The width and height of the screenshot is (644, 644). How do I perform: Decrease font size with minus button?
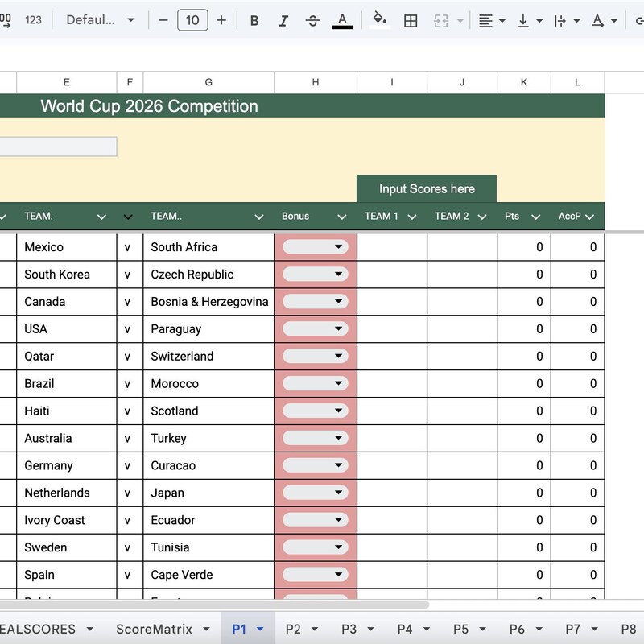click(163, 19)
